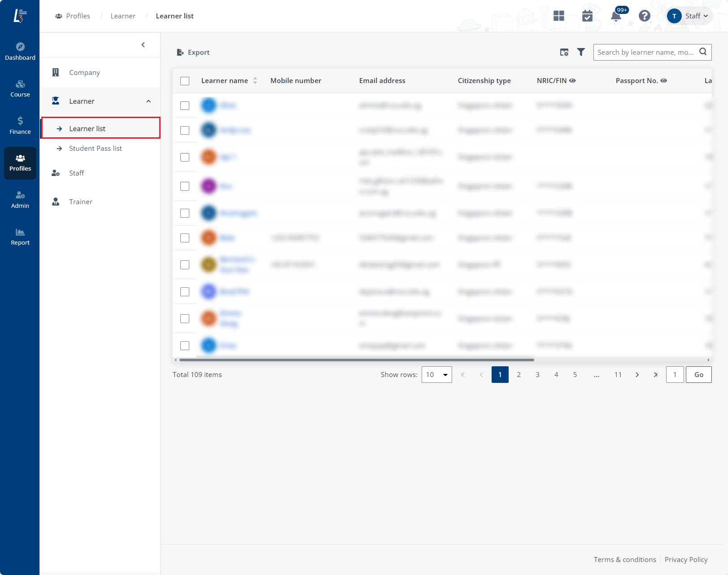Image resolution: width=728 pixels, height=575 pixels.
Task: Click the search magnifier icon
Action: pos(703,52)
